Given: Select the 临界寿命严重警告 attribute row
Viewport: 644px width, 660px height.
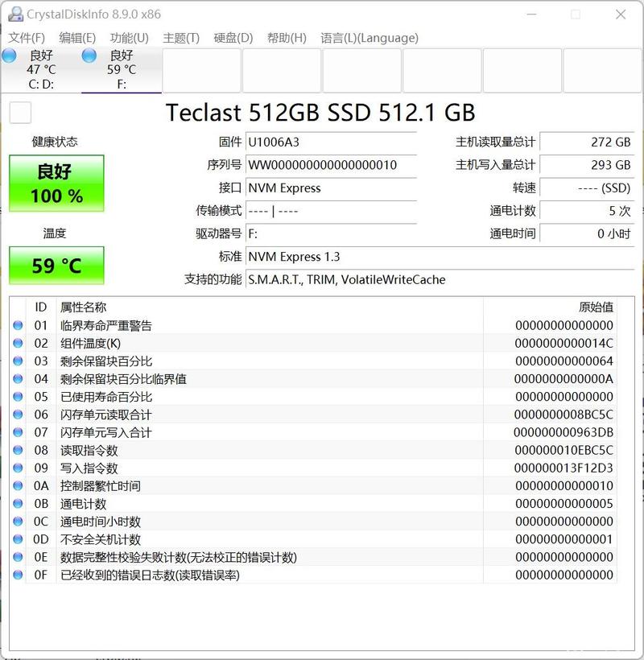Looking at the screenshot, I should pos(313,325).
